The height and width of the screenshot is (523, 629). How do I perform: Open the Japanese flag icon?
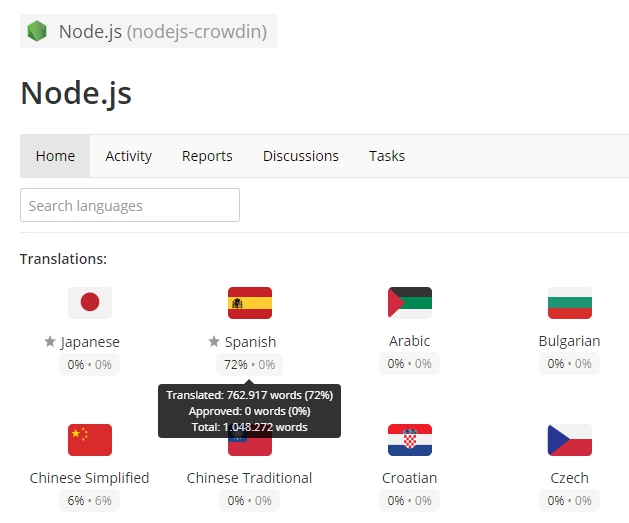tap(90, 303)
